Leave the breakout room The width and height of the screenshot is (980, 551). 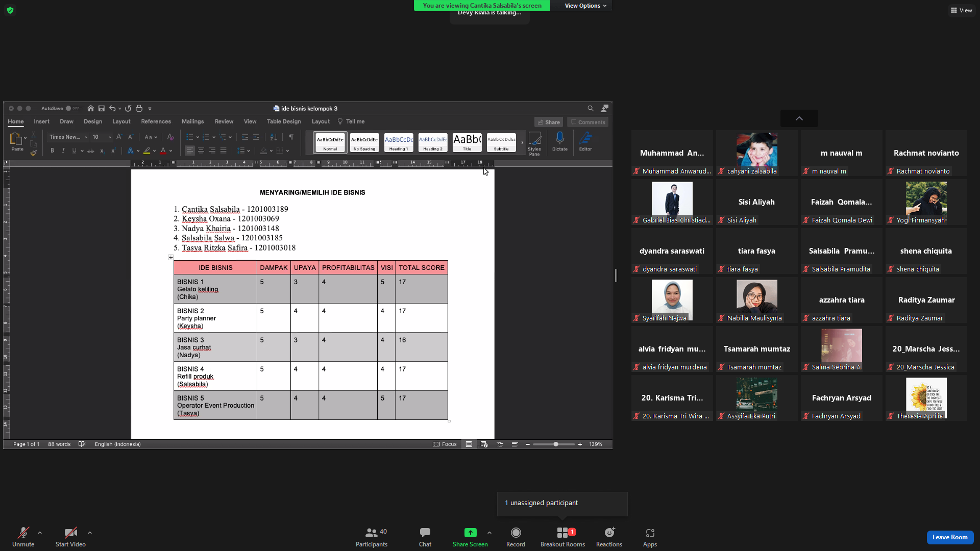(x=950, y=537)
